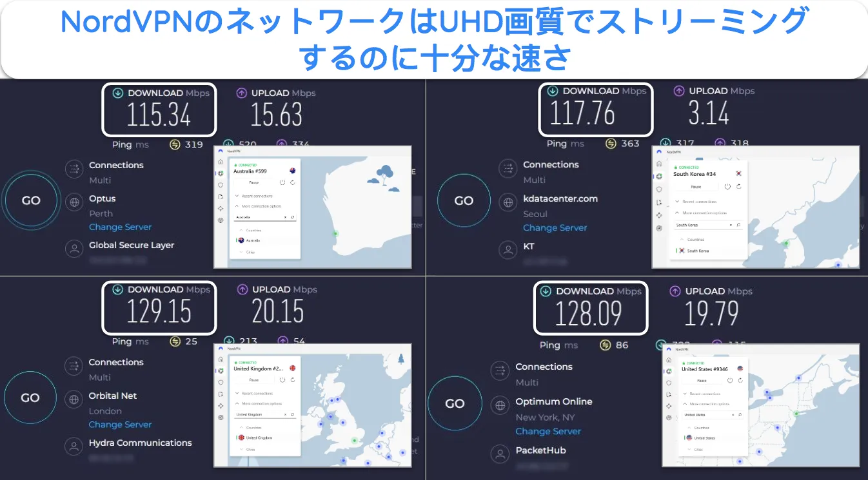
Task: Select Australia in the Countries results
Action: click(266, 240)
